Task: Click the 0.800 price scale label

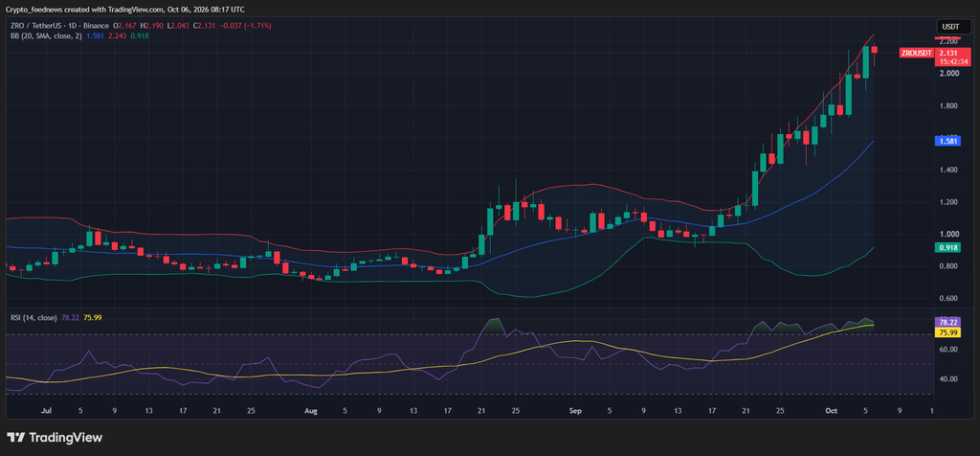Action: (948, 266)
